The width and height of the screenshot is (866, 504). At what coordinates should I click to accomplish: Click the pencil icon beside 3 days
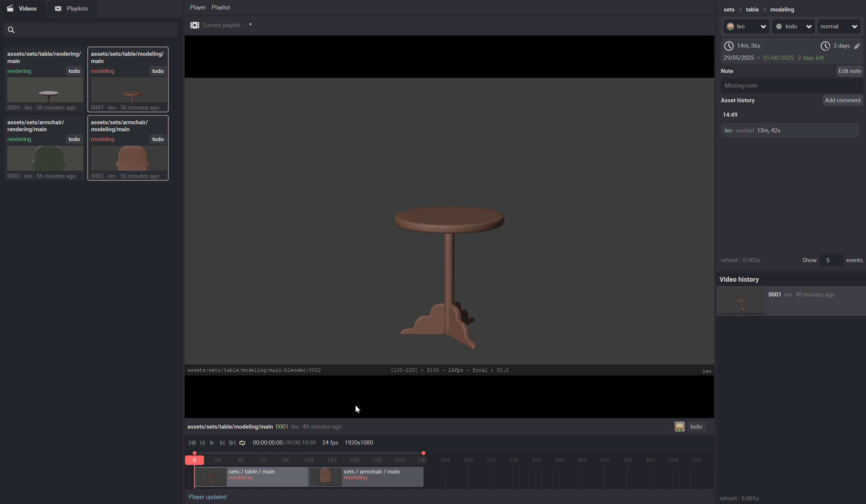tap(857, 46)
